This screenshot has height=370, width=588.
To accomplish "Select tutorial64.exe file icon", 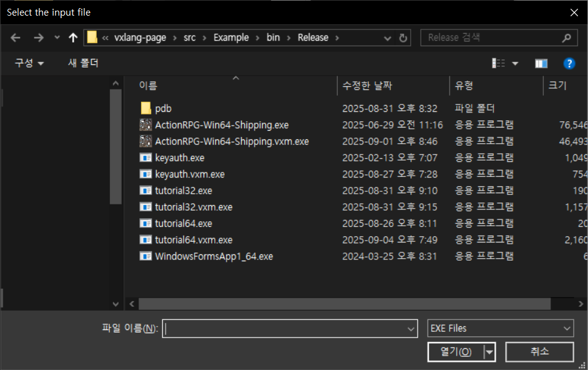I will pyautogui.click(x=145, y=224).
